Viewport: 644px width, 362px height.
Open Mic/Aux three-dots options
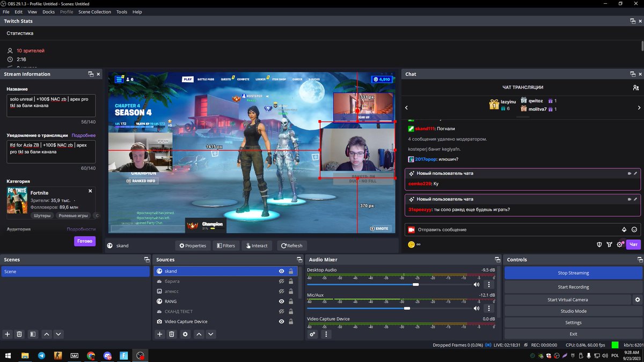(x=488, y=308)
